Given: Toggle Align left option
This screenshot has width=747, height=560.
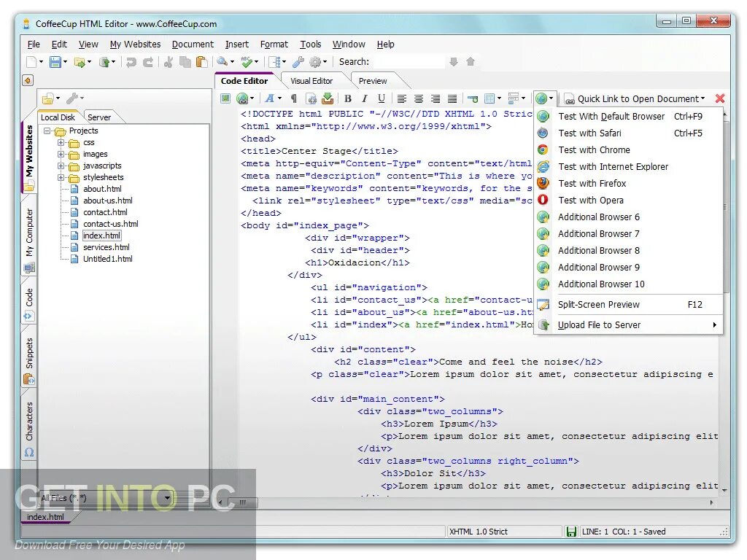Looking at the screenshot, I should point(402,98).
